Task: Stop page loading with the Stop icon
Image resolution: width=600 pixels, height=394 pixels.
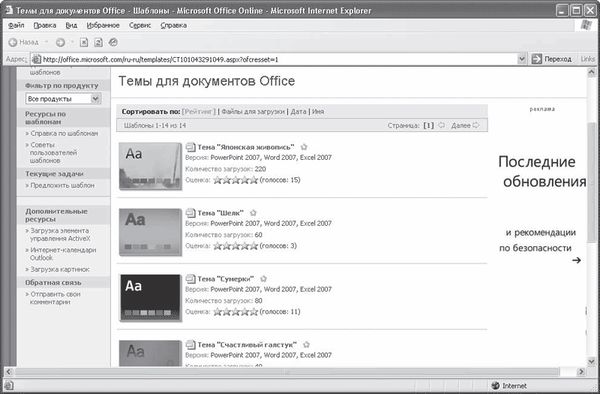Action: click(84, 42)
